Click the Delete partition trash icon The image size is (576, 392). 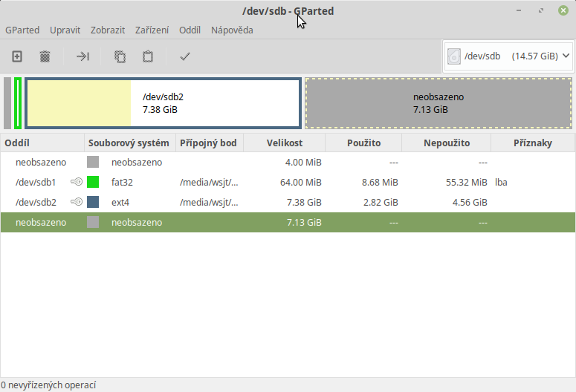pos(45,56)
